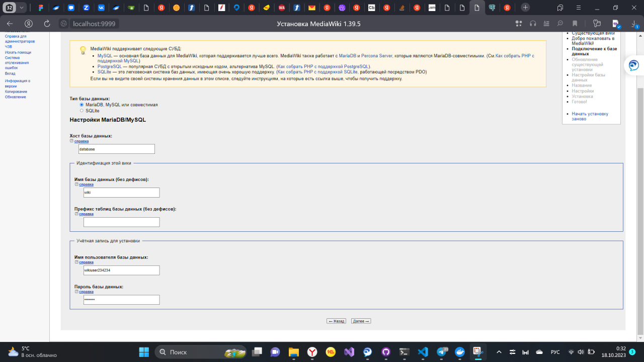
Task: Open the PostgreSQL link in info box
Action: (x=110, y=66)
